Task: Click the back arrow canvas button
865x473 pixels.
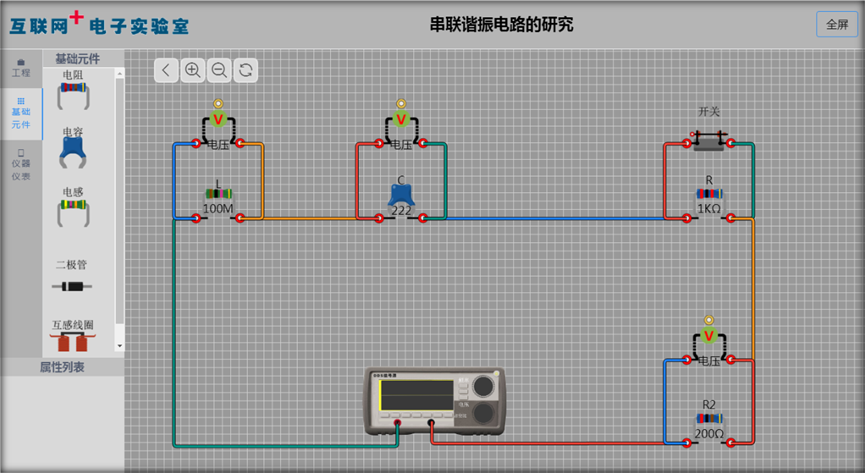Action: tap(167, 69)
